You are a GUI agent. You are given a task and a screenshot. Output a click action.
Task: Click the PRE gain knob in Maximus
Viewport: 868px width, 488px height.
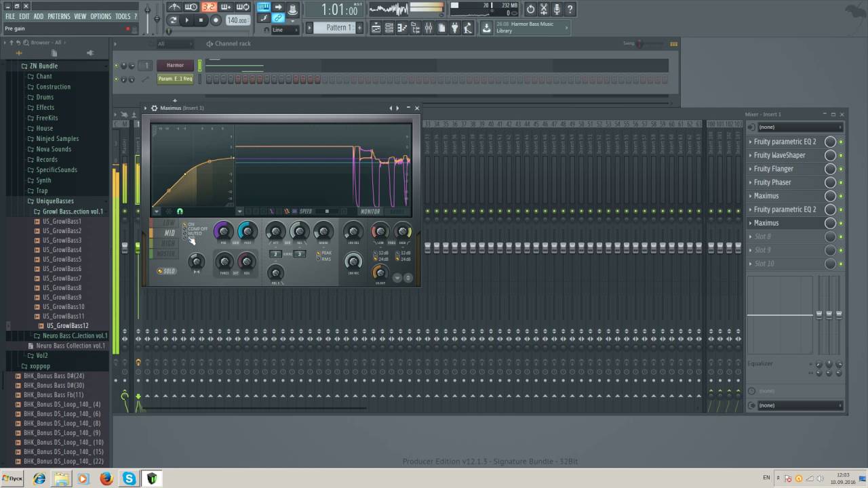coord(224,231)
